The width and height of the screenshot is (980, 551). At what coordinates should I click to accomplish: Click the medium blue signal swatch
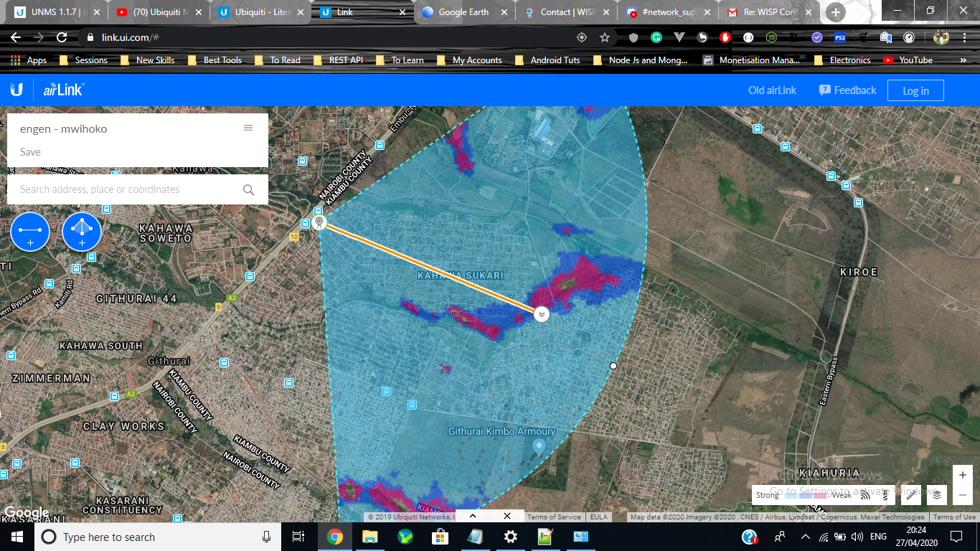tap(806, 495)
